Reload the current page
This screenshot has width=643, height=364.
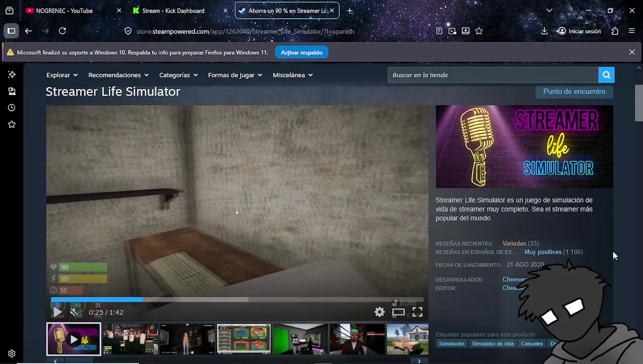[62, 31]
